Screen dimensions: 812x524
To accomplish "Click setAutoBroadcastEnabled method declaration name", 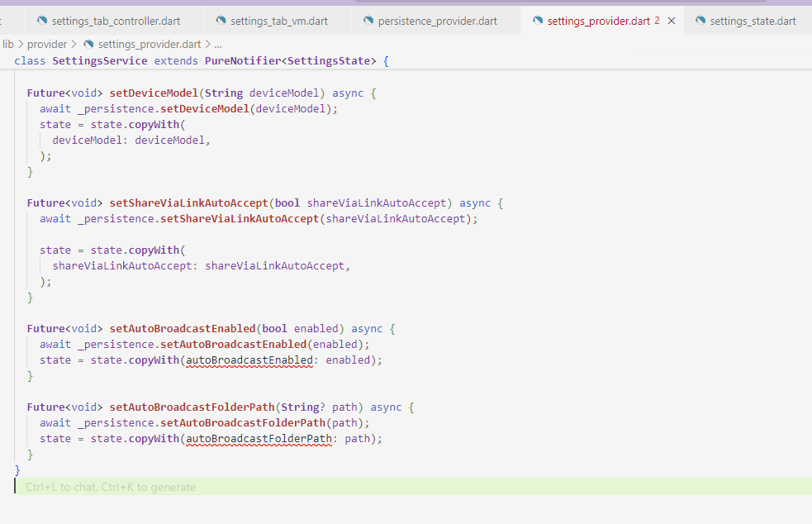I will (x=183, y=329).
